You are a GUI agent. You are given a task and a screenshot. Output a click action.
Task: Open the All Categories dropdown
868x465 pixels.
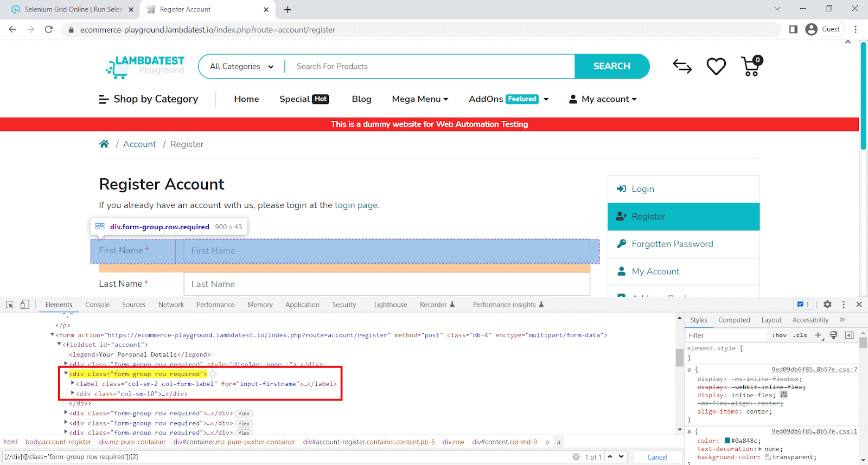pos(241,66)
